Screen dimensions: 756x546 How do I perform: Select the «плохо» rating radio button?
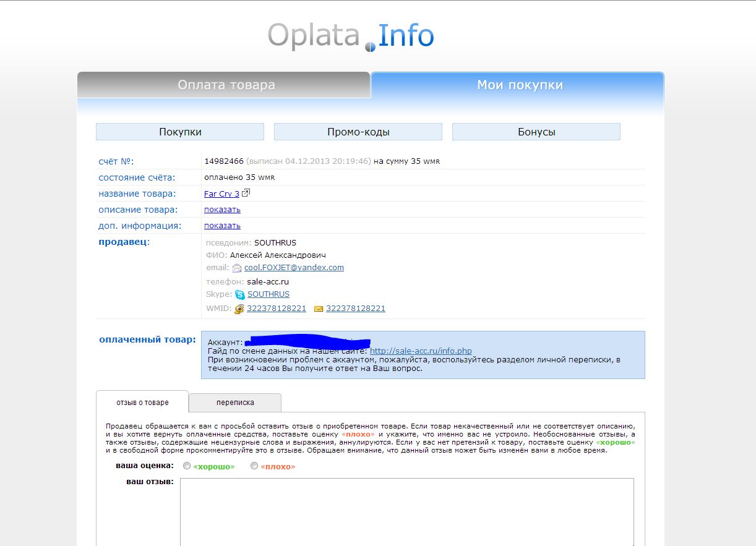pos(254,466)
